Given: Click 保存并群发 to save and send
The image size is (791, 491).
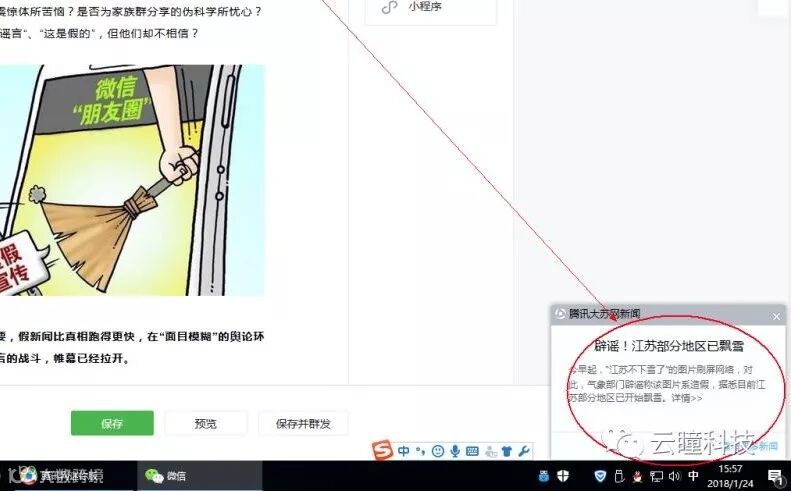Looking at the screenshot, I should [303, 423].
